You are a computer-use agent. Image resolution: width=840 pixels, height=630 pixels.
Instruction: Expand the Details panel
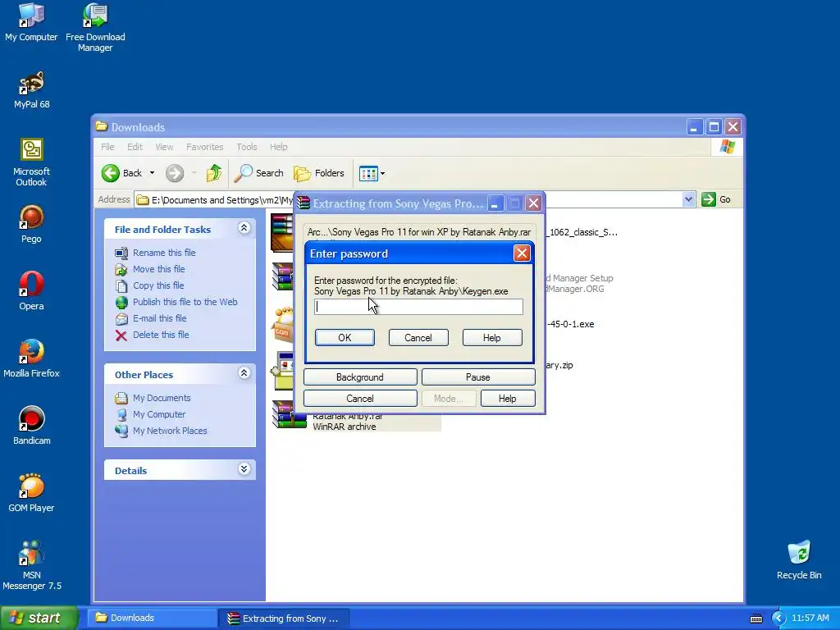[244, 469]
